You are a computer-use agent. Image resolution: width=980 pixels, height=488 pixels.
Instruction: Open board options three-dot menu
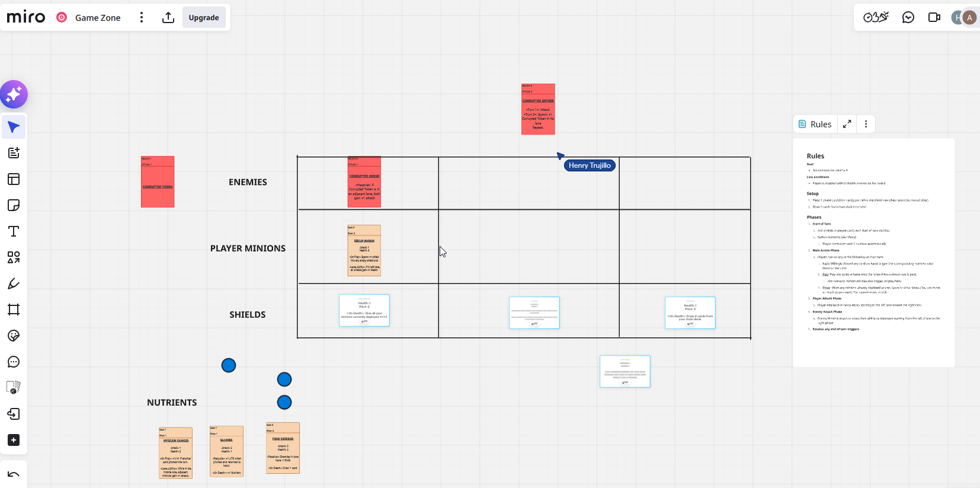coord(142,17)
